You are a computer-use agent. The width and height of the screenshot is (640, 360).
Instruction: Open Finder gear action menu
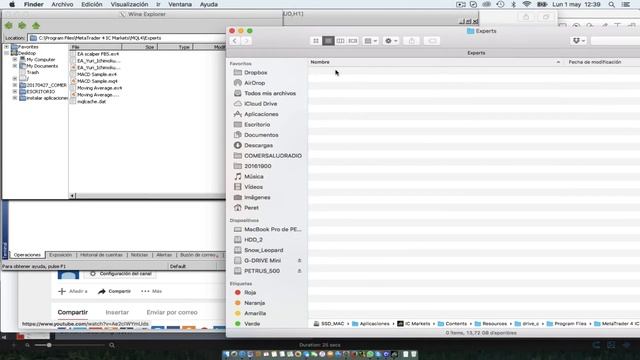[x=391, y=41]
